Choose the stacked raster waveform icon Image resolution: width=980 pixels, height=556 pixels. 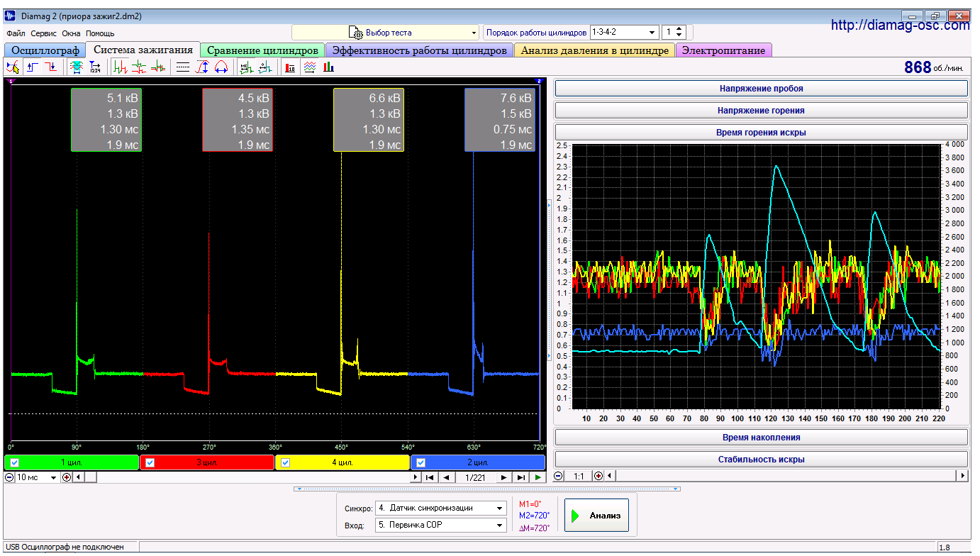139,67
